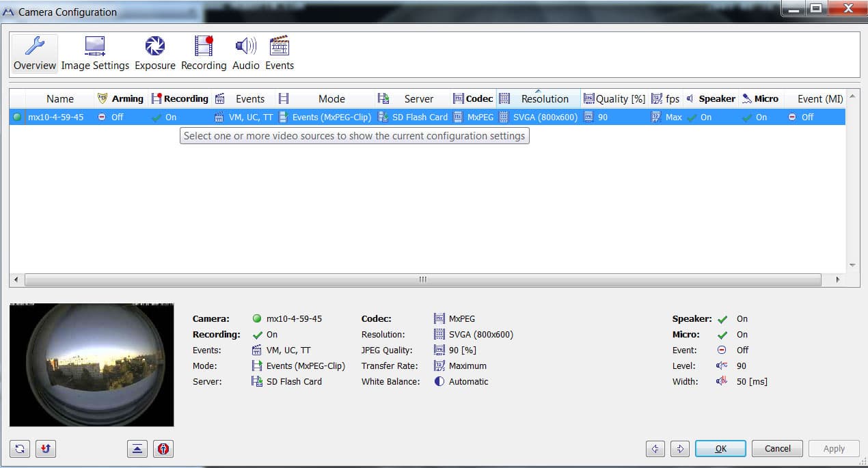Click the SD Flash Card server icon in details

tap(257, 381)
